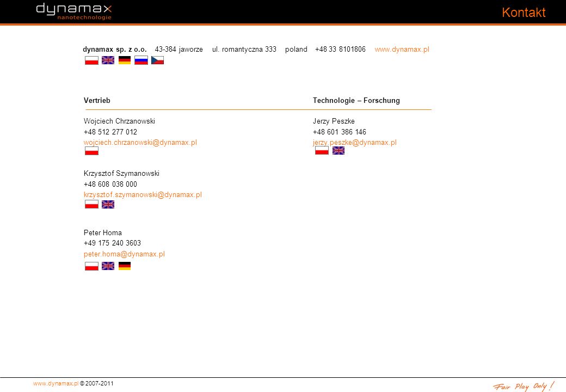This screenshot has height=392, width=566.
Task: Select the Polish flag under company address
Action: pyautogui.click(x=91, y=60)
